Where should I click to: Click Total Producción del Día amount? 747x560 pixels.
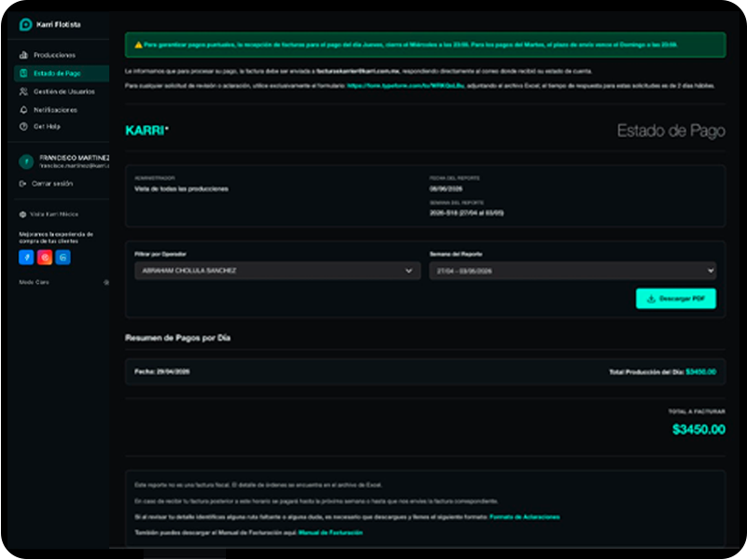click(x=701, y=372)
